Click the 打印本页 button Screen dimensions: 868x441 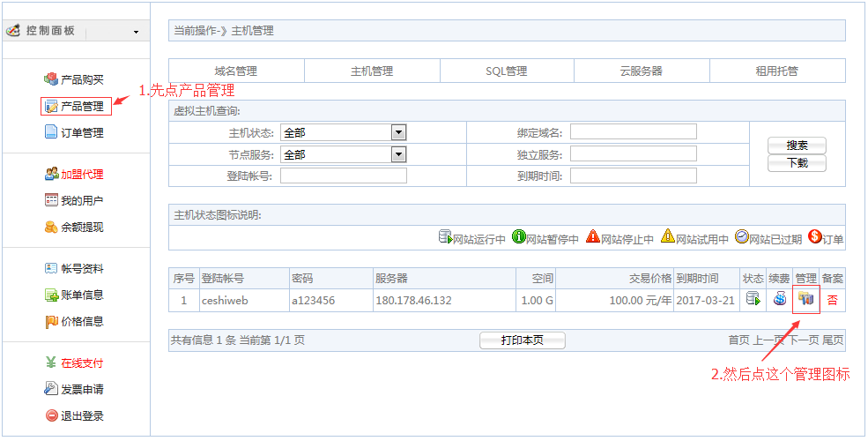pyautogui.click(x=522, y=340)
